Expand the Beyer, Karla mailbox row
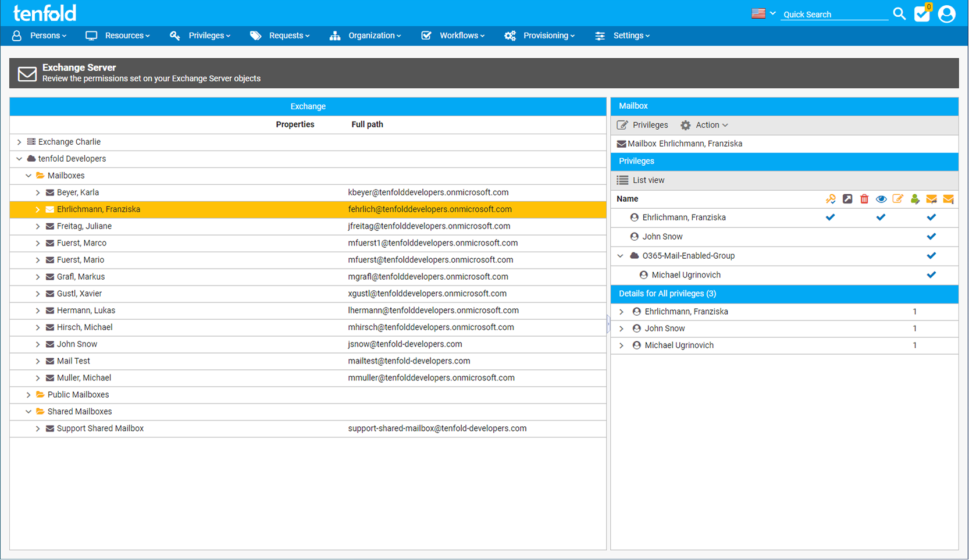This screenshot has height=560, width=969. coord(38,192)
